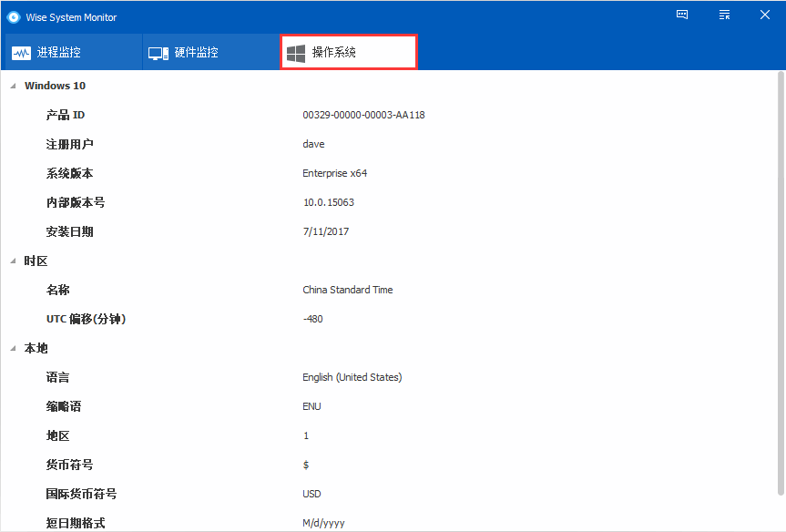The image size is (786, 532).
Task: Select the registered user value dave
Action: click(x=313, y=144)
